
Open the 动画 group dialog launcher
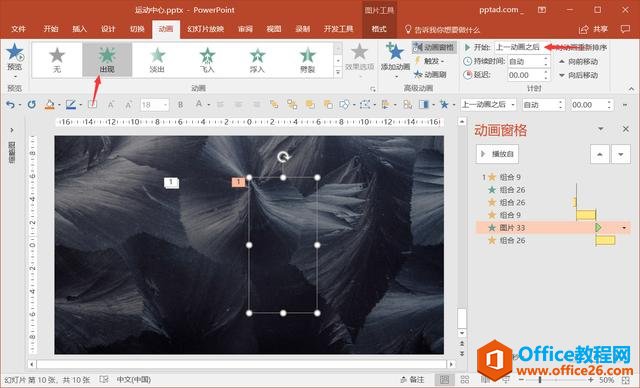372,89
